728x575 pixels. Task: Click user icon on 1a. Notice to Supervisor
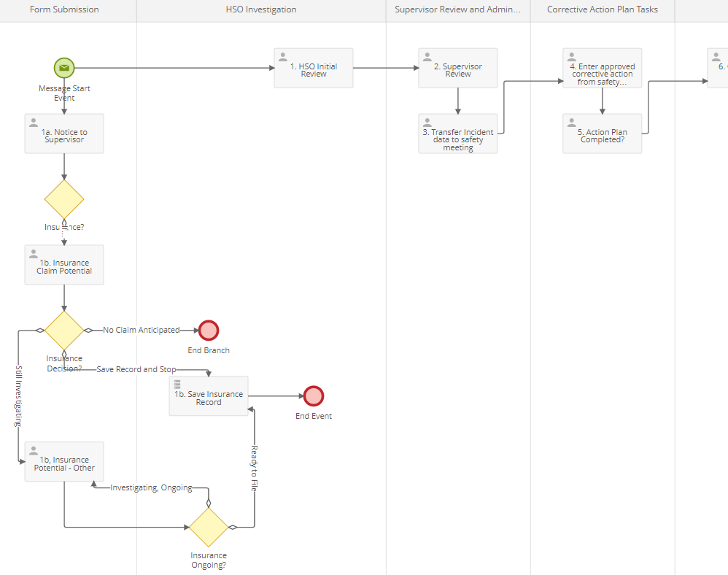pos(34,123)
